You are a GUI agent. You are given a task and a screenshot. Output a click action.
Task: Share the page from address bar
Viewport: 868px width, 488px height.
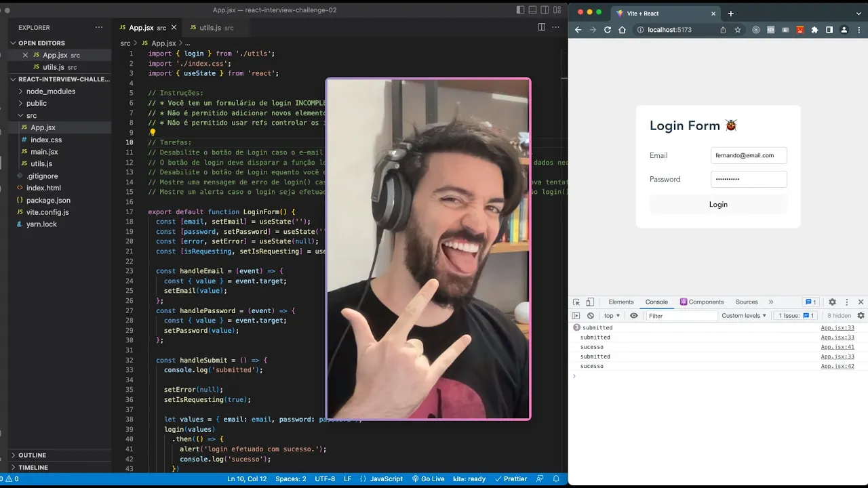[723, 30]
